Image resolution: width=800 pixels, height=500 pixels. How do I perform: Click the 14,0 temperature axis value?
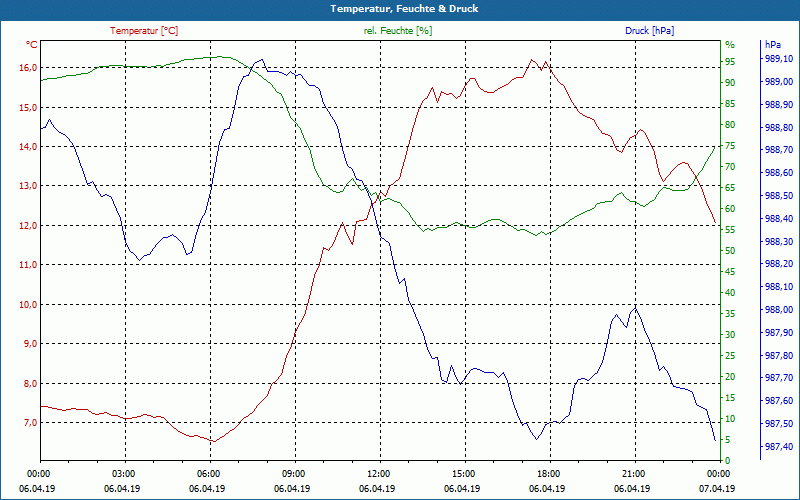29,146
